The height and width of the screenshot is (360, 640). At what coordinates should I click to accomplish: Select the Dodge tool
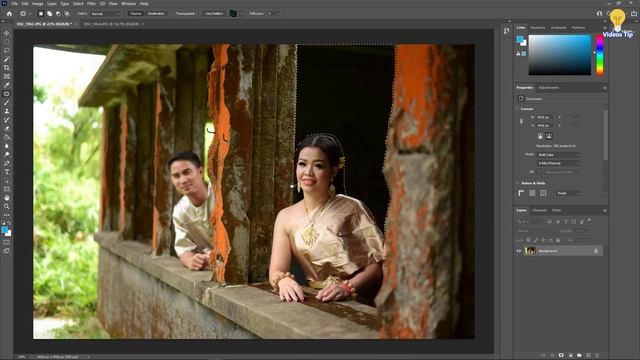(x=7, y=154)
